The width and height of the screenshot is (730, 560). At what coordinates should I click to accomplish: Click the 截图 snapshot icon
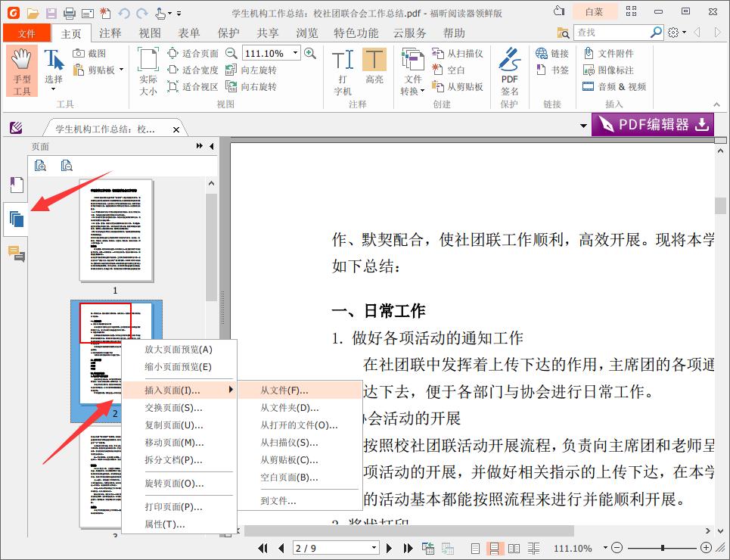point(80,52)
